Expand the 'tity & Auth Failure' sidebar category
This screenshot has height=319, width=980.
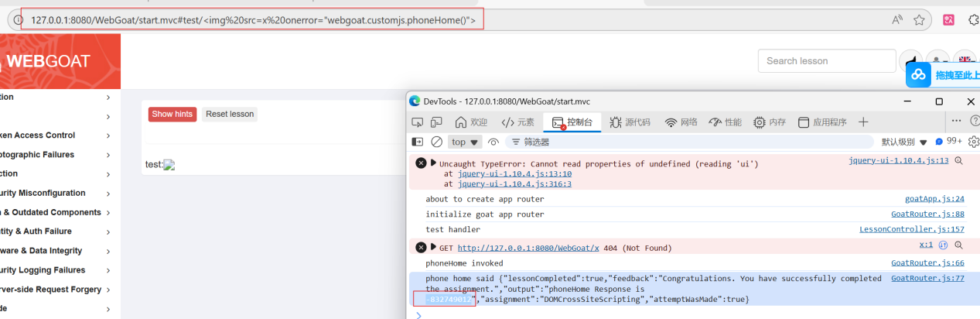[56, 232]
